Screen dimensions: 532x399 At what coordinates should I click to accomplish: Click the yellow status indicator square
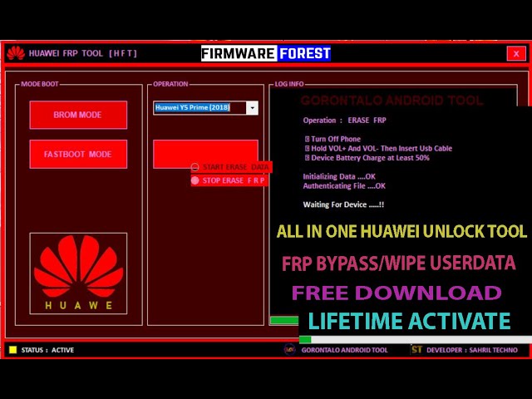[13, 350]
